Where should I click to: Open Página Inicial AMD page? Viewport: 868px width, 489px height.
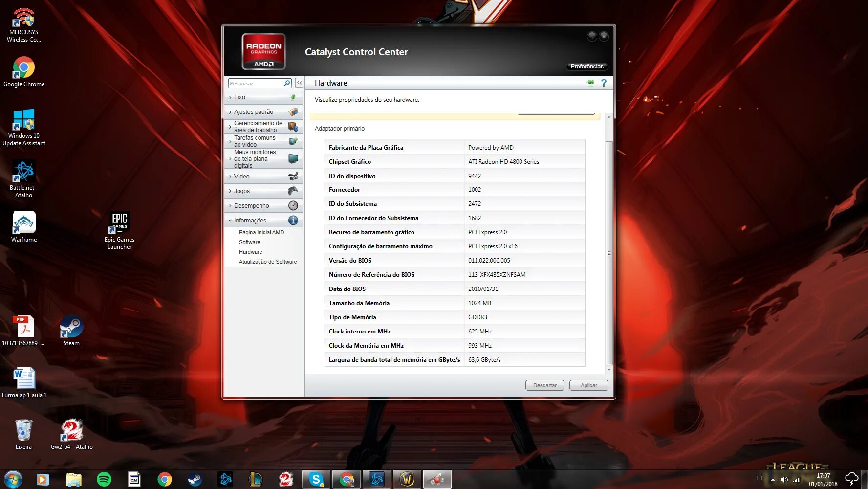[x=261, y=232]
